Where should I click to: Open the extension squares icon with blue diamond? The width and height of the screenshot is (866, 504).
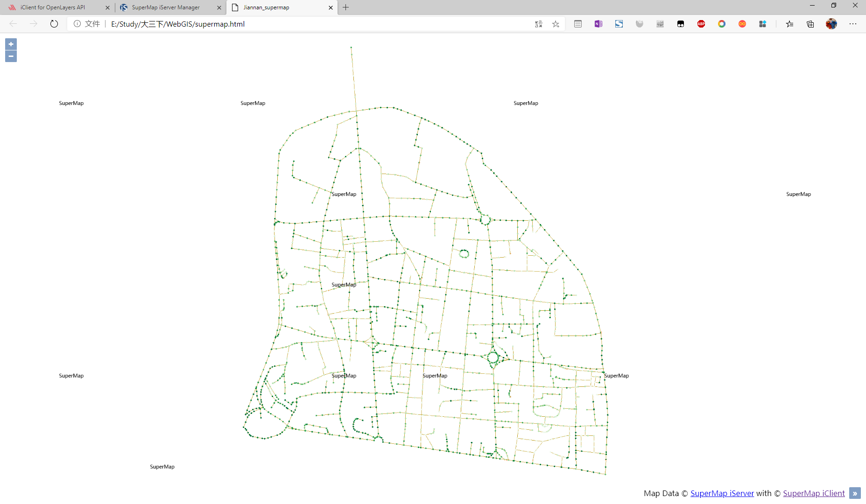click(763, 24)
